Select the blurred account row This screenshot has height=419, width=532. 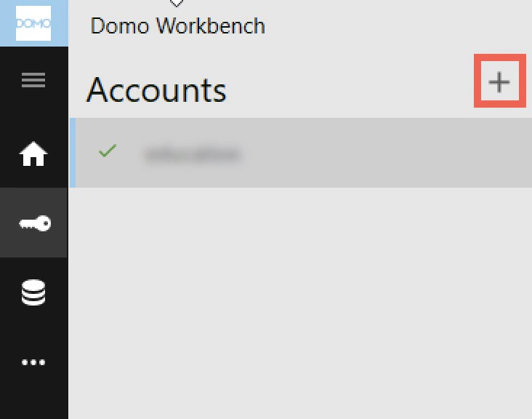point(301,153)
